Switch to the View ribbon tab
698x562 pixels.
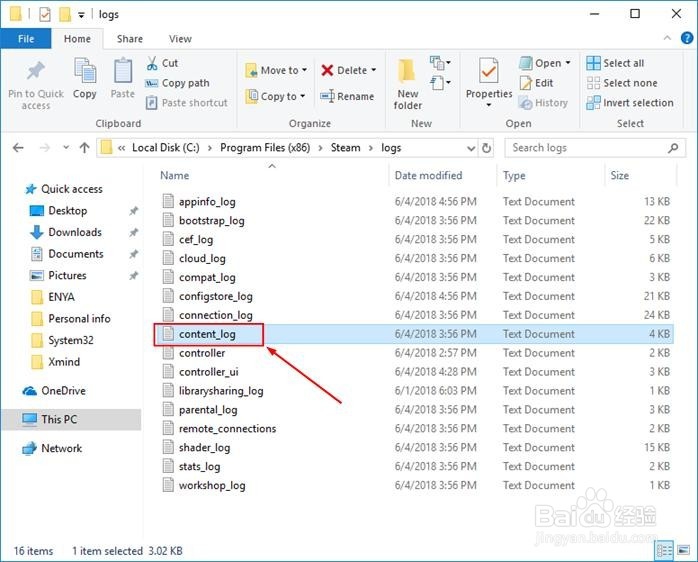[x=180, y=39]
